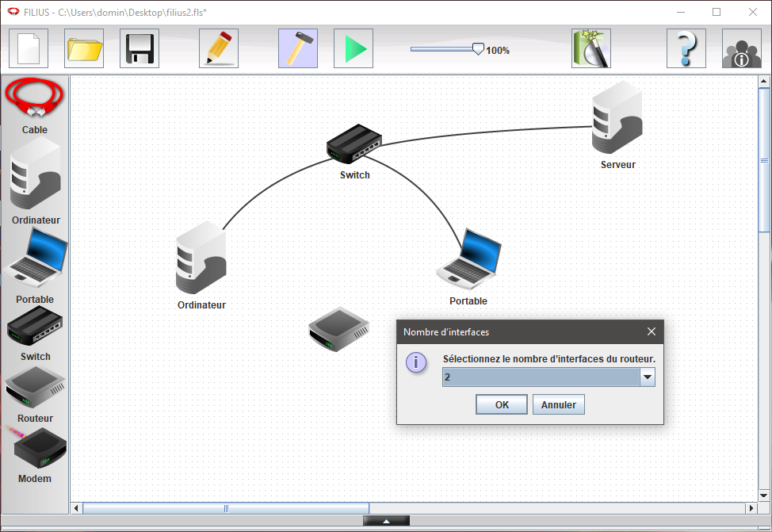Switch to documentation mode with pencil icon
The height and width of the screenshot is (532, 772).
tap(219, 49)
